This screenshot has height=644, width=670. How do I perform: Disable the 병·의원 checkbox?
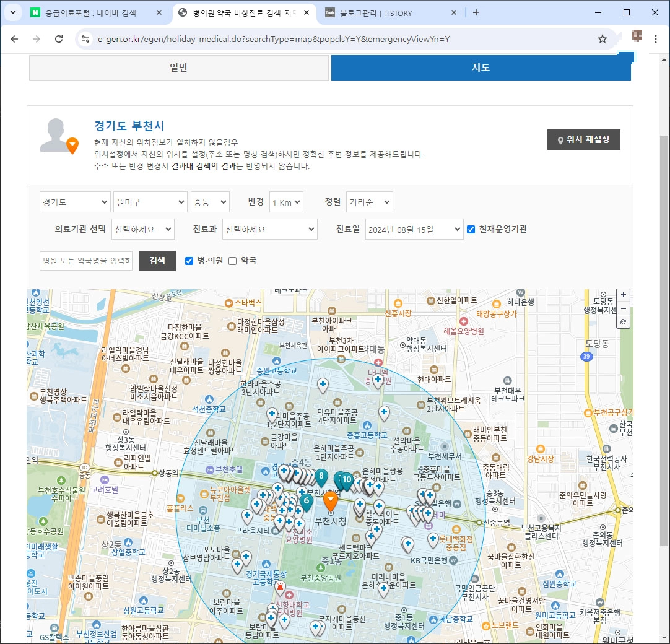189,260
